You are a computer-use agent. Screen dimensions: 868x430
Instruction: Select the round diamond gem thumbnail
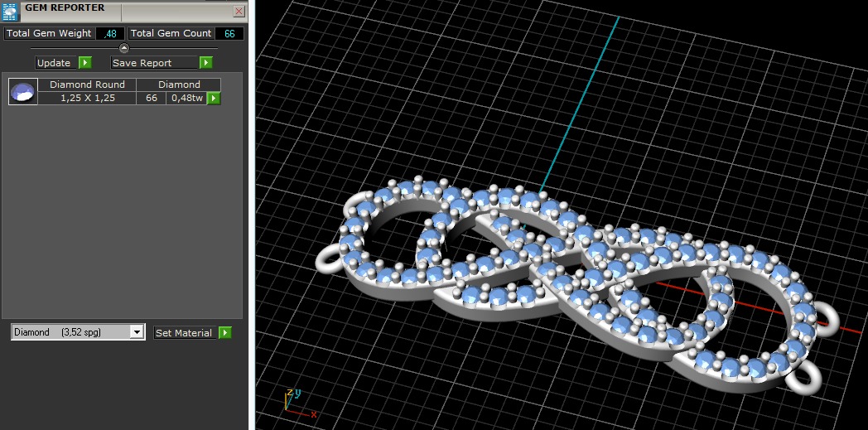tap(22, 91)
